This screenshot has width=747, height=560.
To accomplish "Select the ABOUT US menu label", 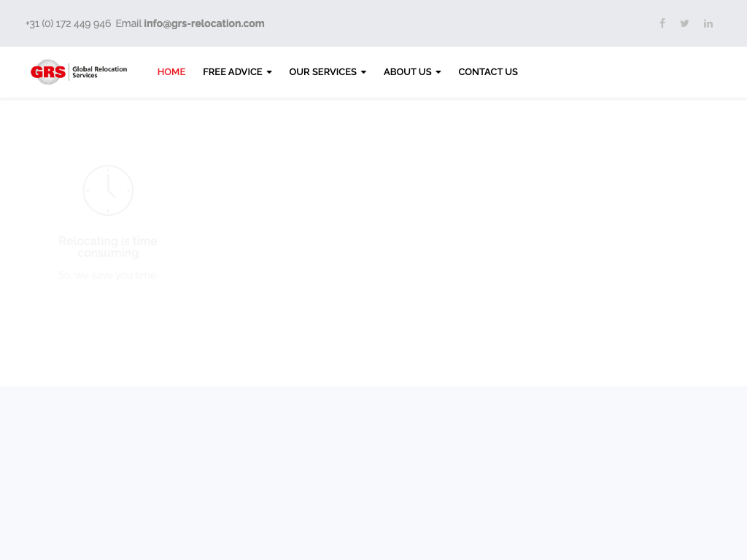I will tap(407, 72).
